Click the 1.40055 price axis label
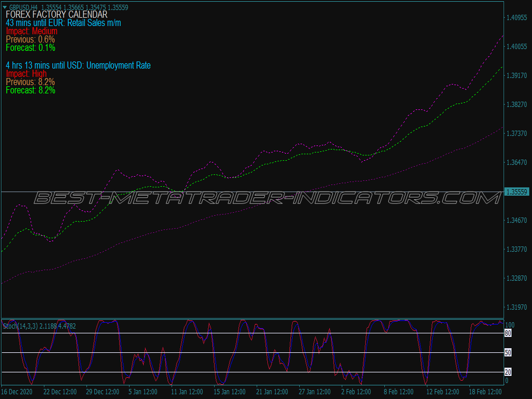 (x=517, y=47)
